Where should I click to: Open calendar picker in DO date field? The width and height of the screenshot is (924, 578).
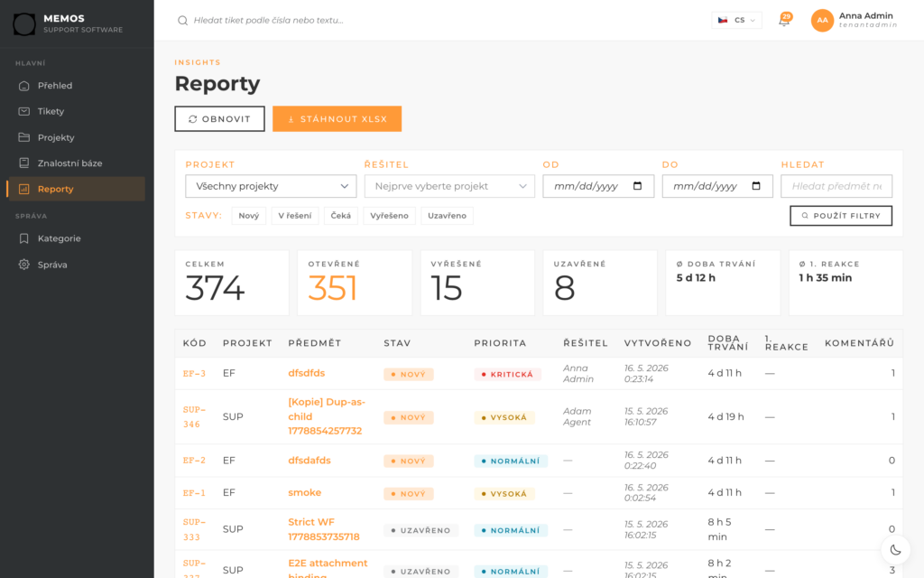(x=757, y=186)
